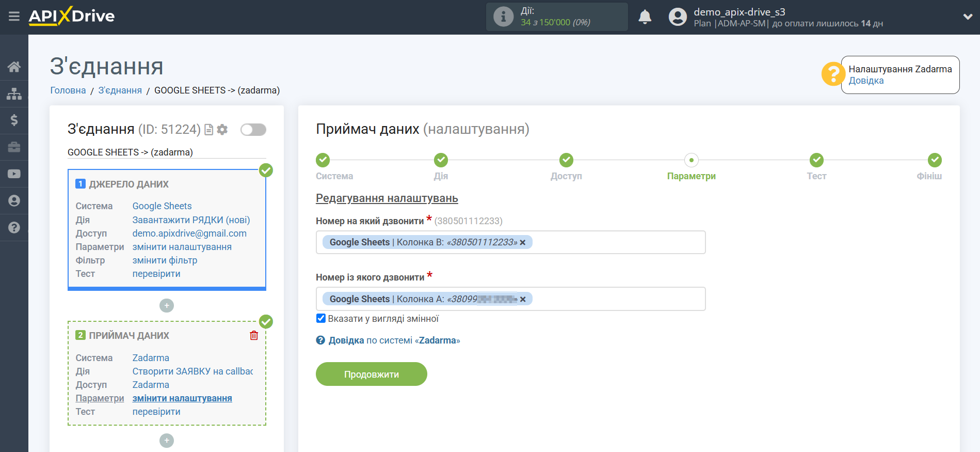The width and height of the screenshot is (980, 452).
Task: Go to the Фініш step
Action: coord(935,160)
